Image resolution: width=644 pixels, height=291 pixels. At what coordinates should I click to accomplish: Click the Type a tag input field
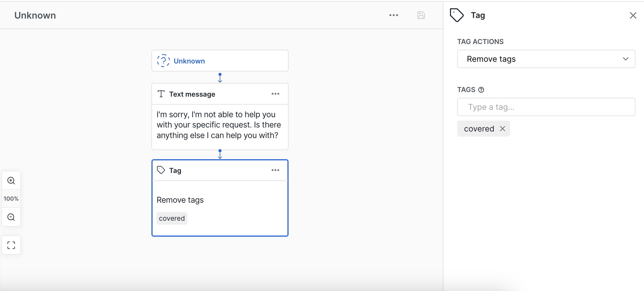point(546,107)
